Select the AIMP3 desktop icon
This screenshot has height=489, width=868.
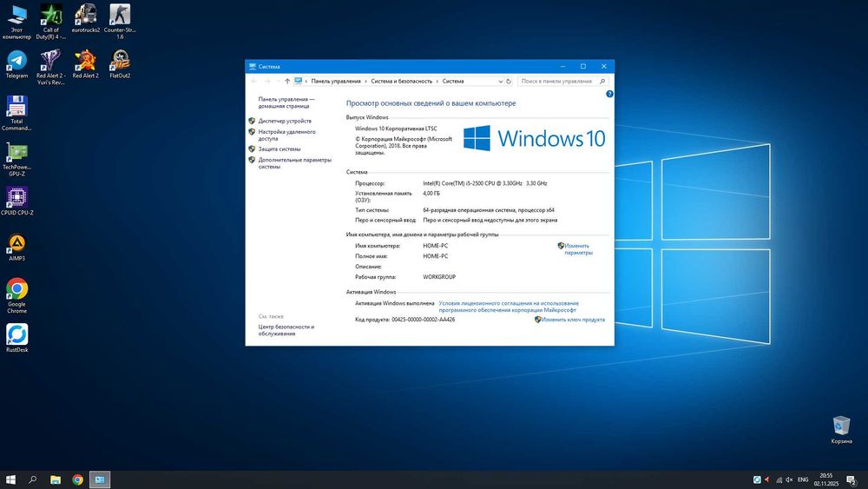tap(16, 247)
